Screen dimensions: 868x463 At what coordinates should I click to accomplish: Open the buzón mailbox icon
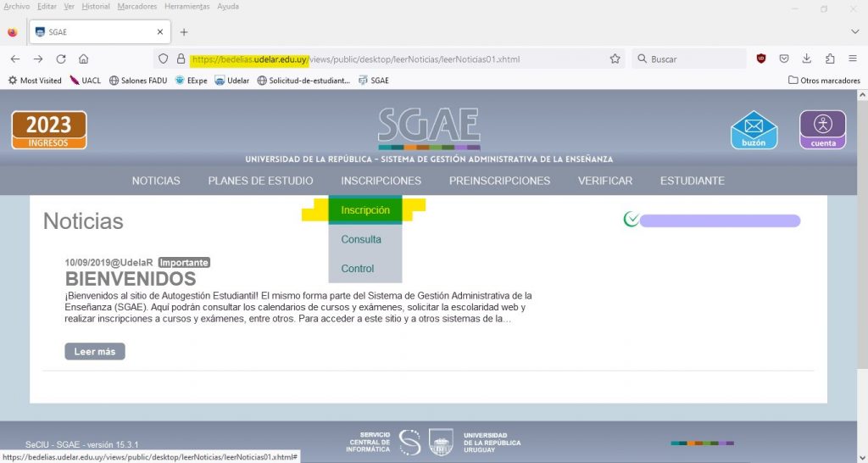(x=754, y=130)
